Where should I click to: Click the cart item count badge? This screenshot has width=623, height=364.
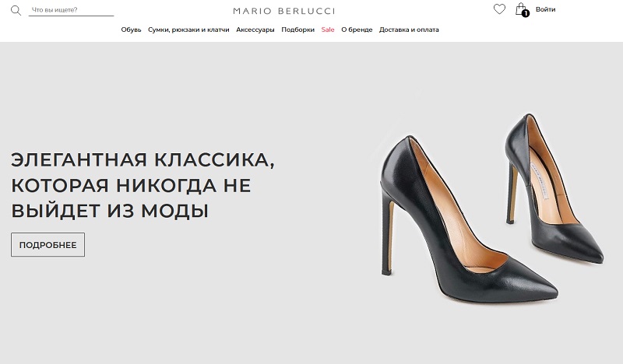pos(526,13)
